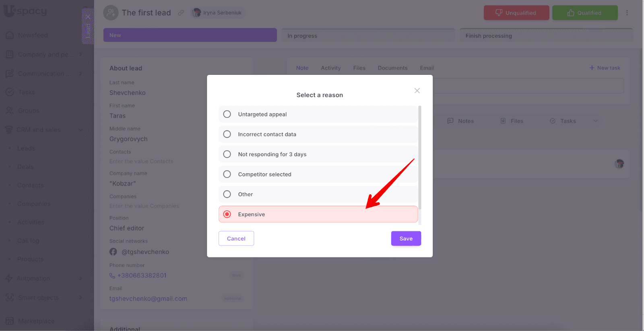Image resolution: width=644 pixels, height=331 pixels.
Task: Close the Select a reason dialog
Action: pos(417,90)
